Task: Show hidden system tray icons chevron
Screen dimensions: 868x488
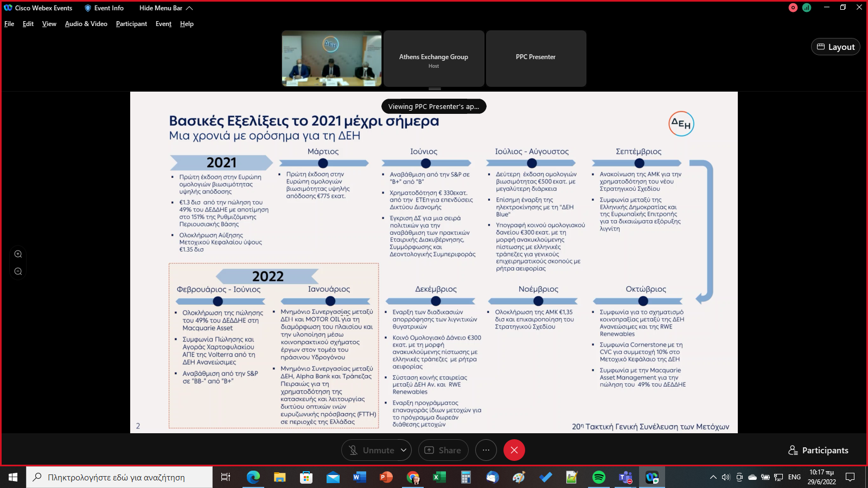Action: coord(713,477)
